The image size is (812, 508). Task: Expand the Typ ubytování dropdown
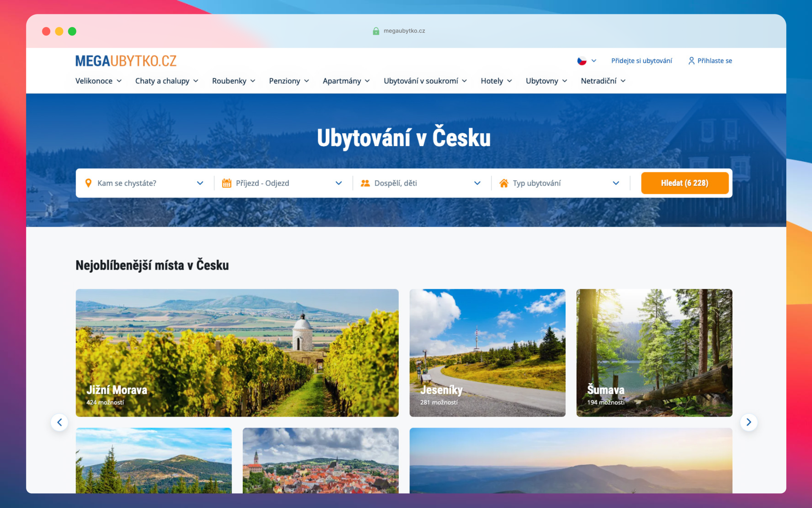[x=616, y=183]
